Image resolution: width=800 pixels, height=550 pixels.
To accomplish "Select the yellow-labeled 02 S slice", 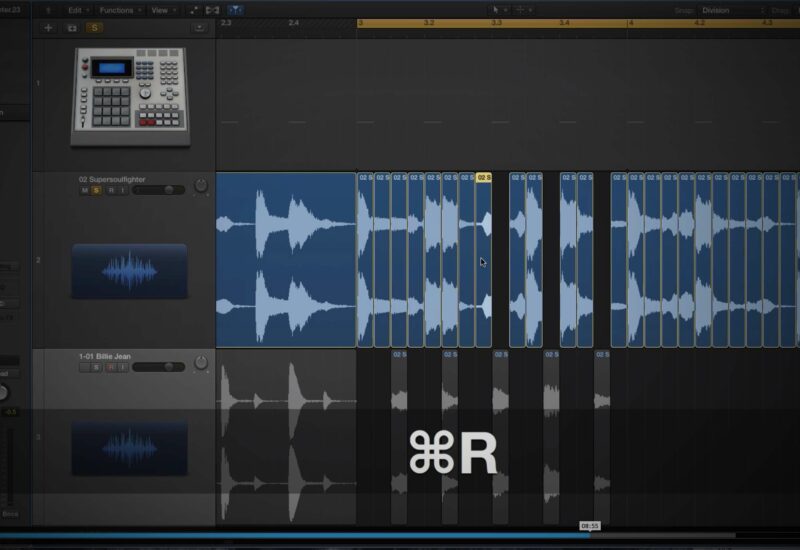I will point(484,260).
